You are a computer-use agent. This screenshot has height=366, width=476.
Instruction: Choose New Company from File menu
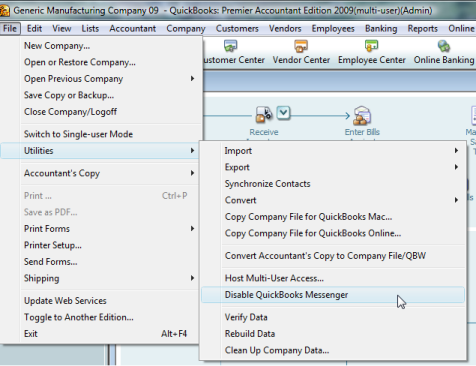101,46
